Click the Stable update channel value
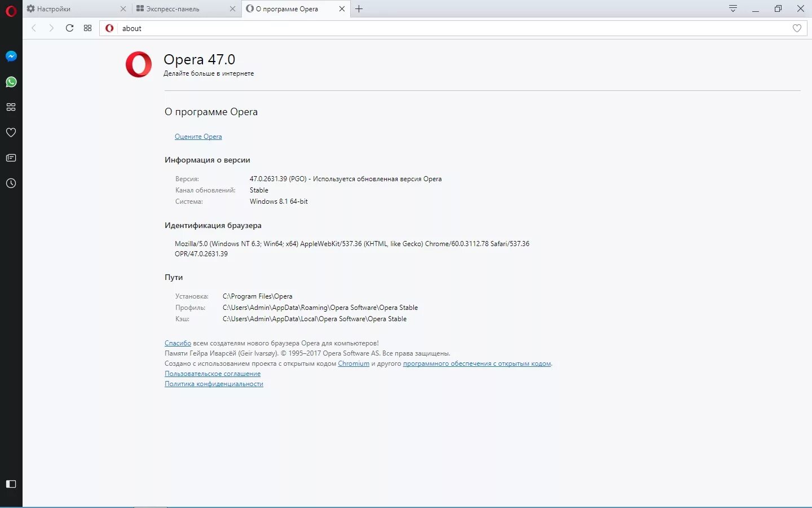Screen dimensions: 812x508 coord(259,190)
